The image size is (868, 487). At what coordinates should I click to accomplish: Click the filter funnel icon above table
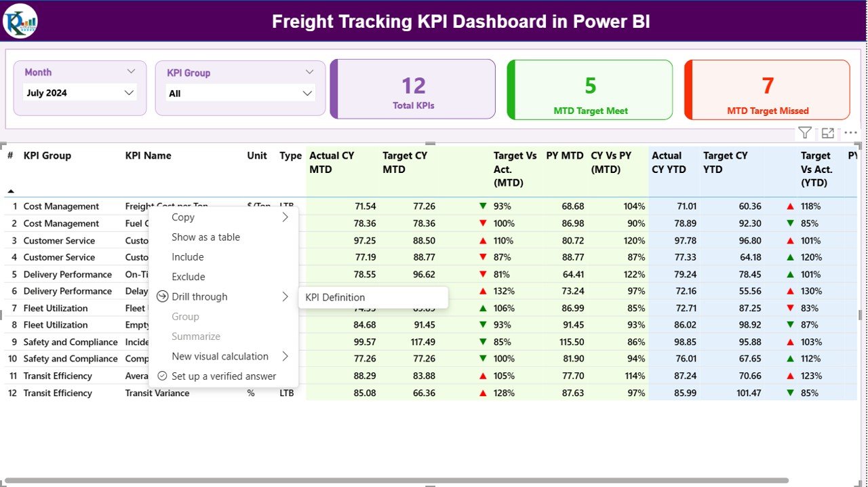tap(804, 133)
